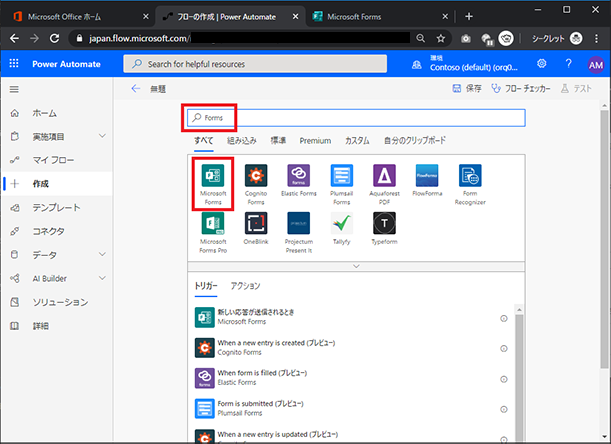Screen dimensions: 611x444
Task: Switch to the トリガー tab
Action: pos(206,286)
